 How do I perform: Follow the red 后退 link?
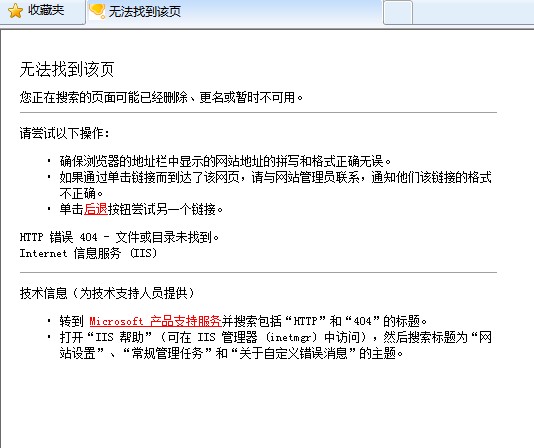[x=95, y=209]
